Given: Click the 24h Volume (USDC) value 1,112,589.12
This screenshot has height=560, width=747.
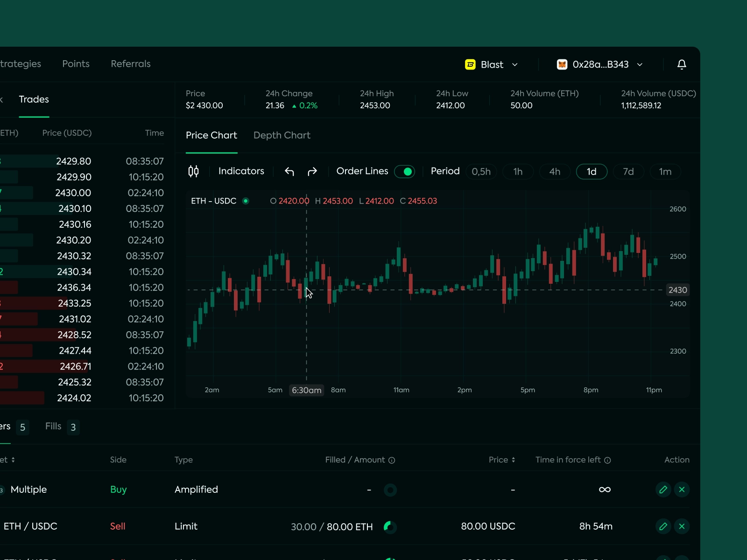Looking at the screenshot, I should point(641,106).
